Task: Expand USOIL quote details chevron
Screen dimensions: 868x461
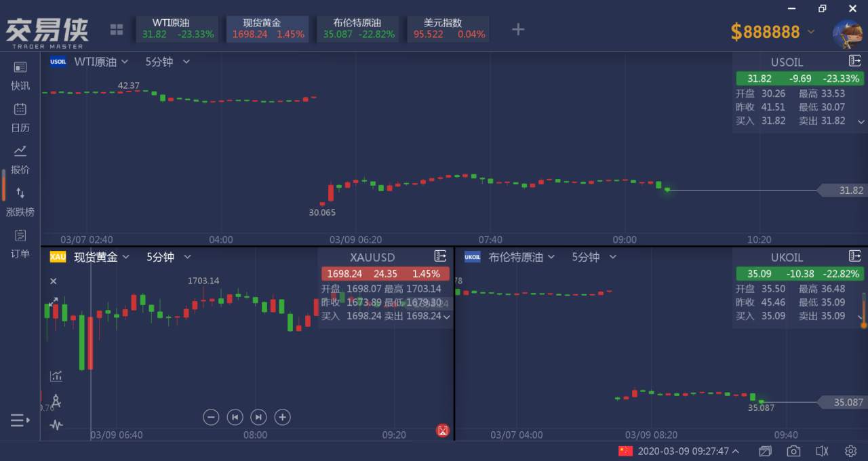Action: point(861,122)
